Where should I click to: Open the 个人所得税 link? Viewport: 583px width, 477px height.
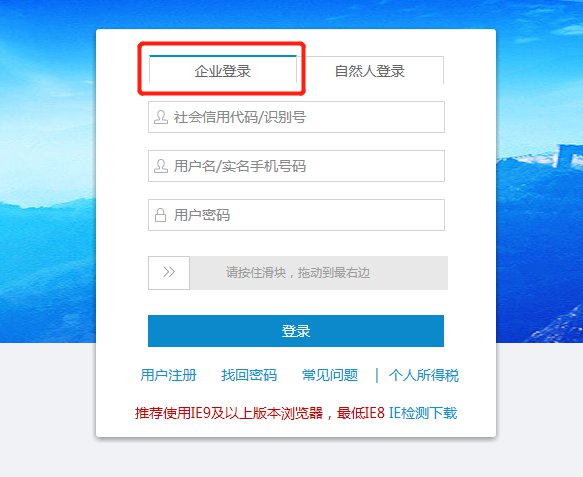pyautogui.click(x=423, y=375)
